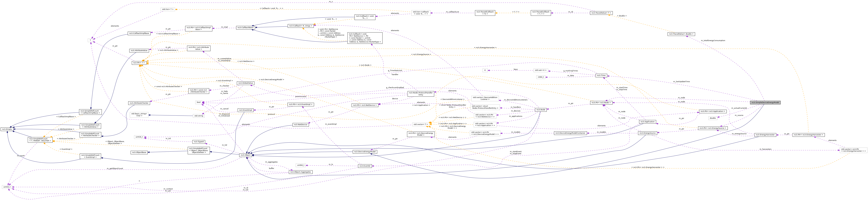Click ns3::Ptr< ns3::EventImpl > node
Screen dimensions: 868x200
click(x=301, y=105)
